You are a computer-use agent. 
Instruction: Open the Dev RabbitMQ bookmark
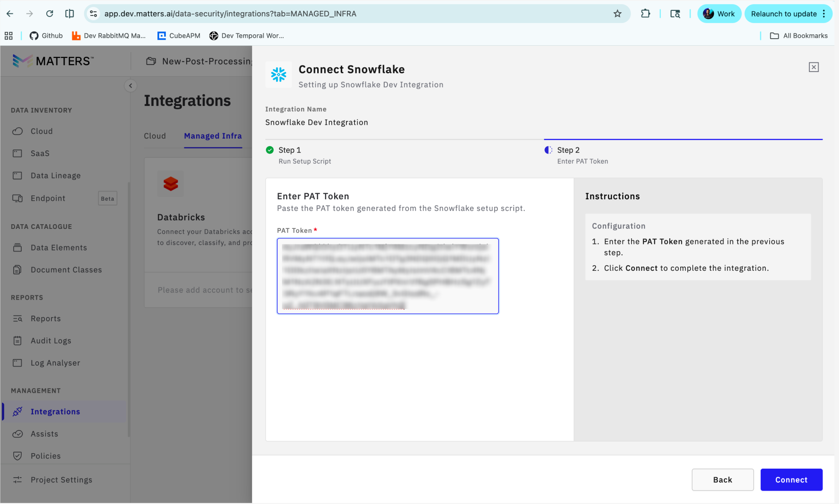point(109,36)
